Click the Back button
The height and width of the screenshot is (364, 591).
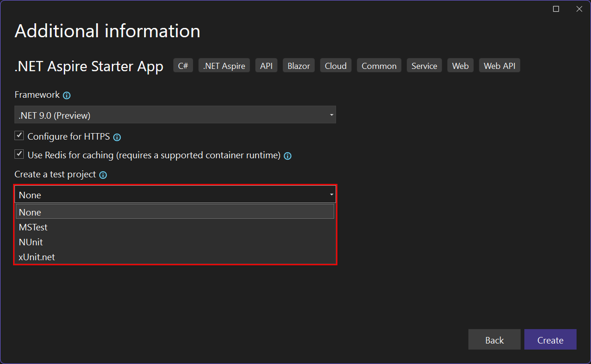click(x=494, y=339)
